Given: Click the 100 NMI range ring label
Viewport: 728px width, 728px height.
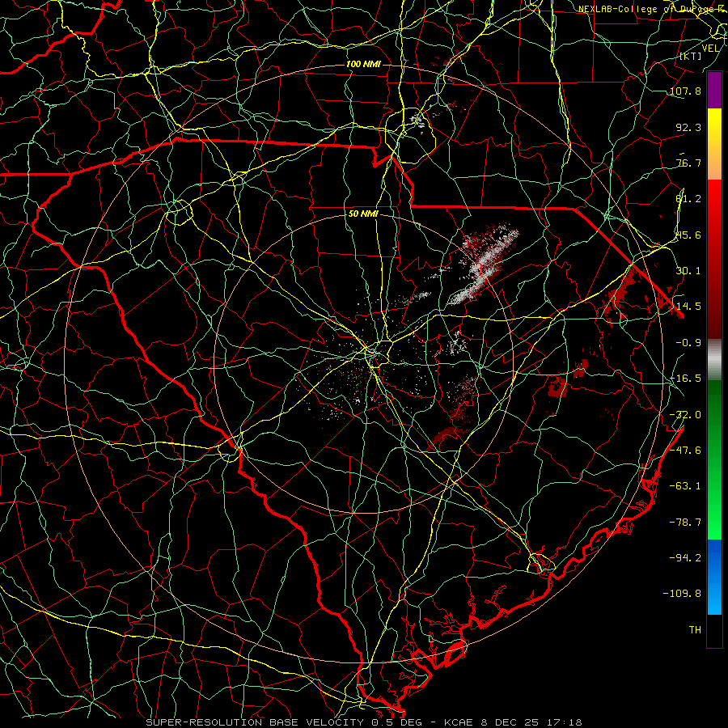Looking at the screenshot, I should click(363, 64).
